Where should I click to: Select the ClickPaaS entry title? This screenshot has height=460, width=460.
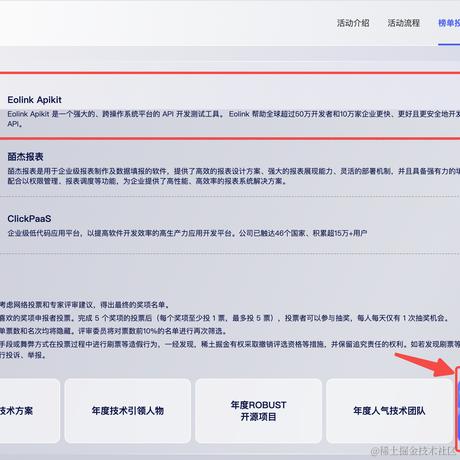click(29, 219)
